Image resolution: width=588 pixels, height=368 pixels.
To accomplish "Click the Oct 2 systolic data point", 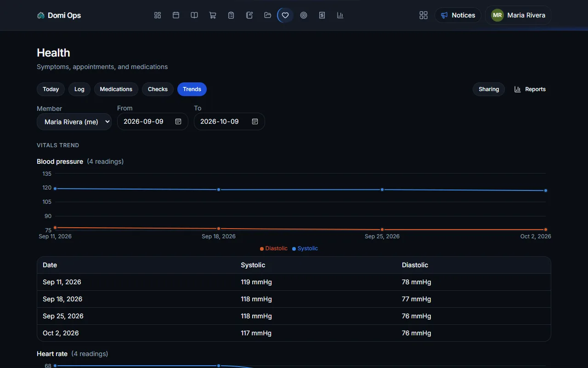I will pyautogui.click(x=546, y=190).
